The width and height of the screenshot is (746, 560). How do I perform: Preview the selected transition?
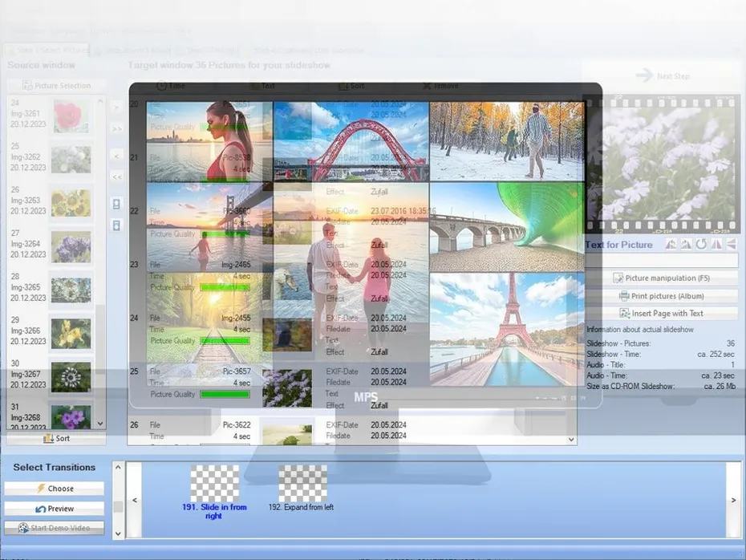click(x=54, y=509)
